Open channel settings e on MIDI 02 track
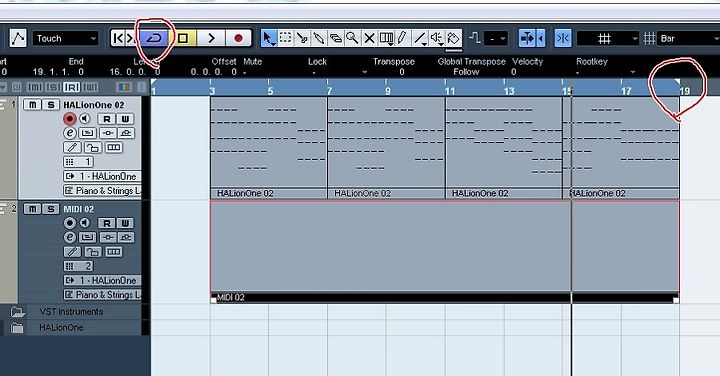The width and height of the screenshot is (720, 376). point(69,237)
